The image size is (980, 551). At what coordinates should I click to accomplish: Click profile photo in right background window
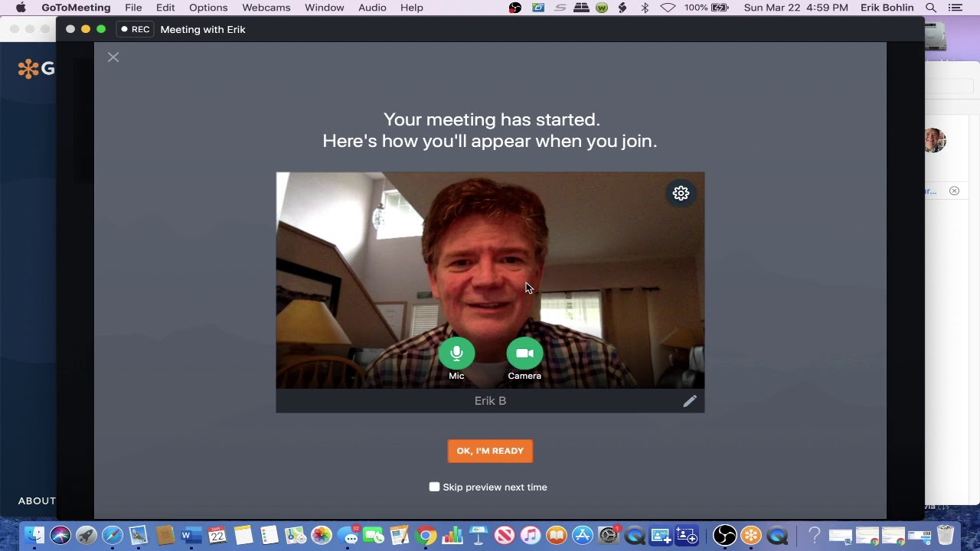pyautogui.click(x=935, y=141)
